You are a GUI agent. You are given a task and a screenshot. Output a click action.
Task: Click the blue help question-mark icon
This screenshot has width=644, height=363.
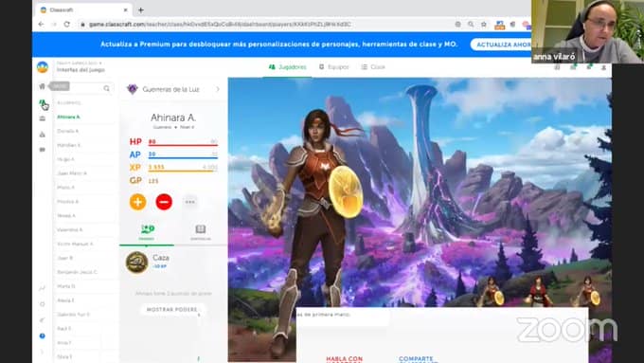coord(43,336)
